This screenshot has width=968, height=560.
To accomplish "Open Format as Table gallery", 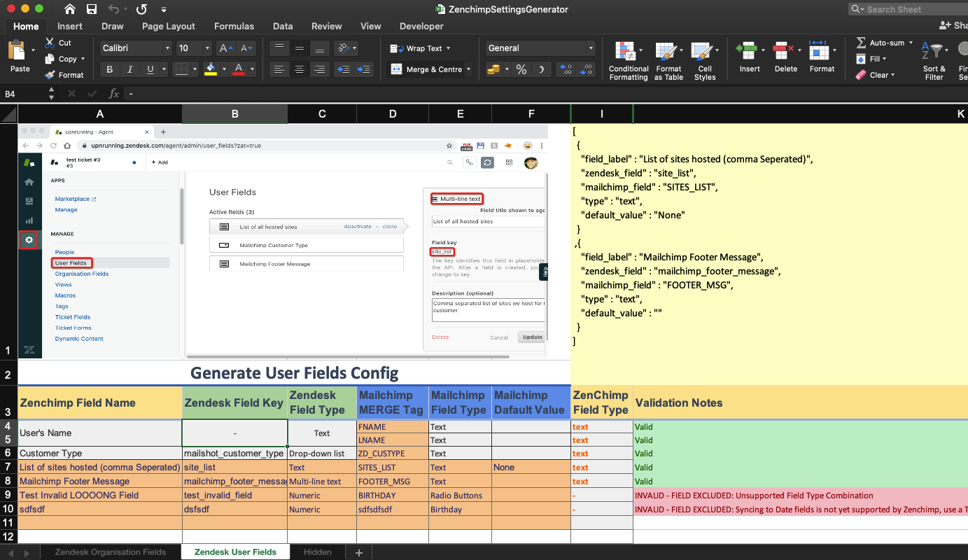I will [668, 60].
